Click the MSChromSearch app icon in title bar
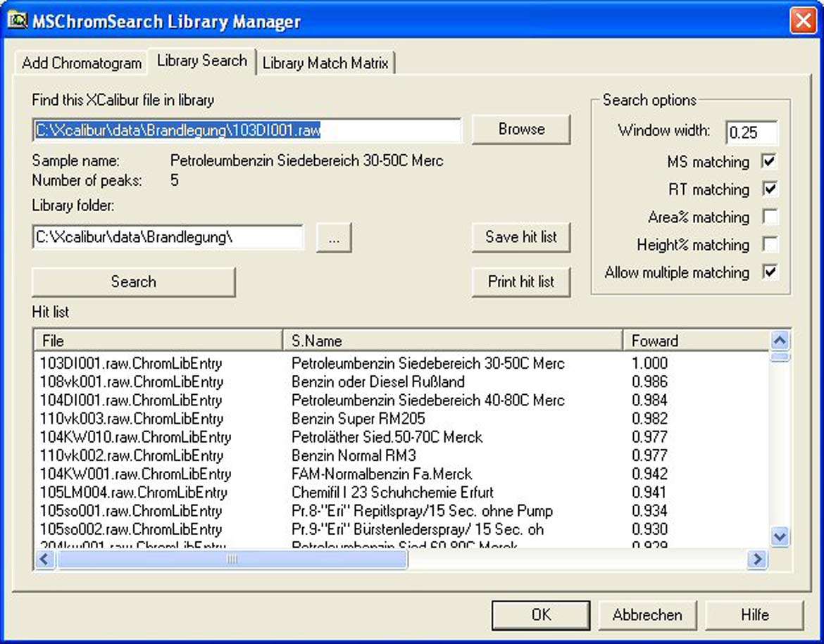Image resolution: width=824 pixels, height=644 pixels. point(18,20)
